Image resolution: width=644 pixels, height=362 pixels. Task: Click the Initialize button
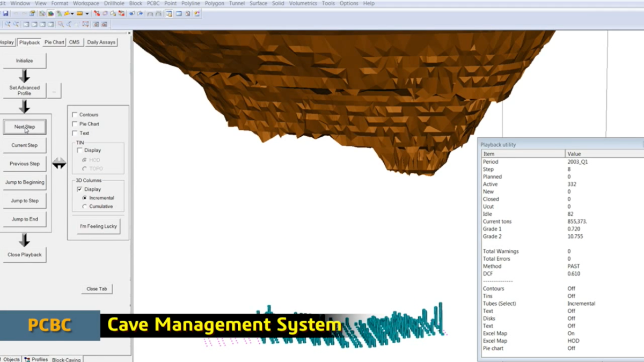pos(25,61)
